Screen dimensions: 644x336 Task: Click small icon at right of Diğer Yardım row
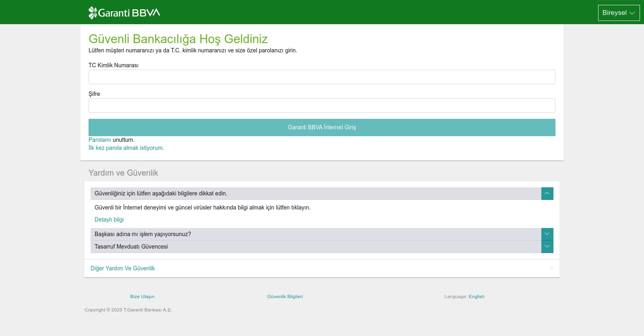point(552,269)
